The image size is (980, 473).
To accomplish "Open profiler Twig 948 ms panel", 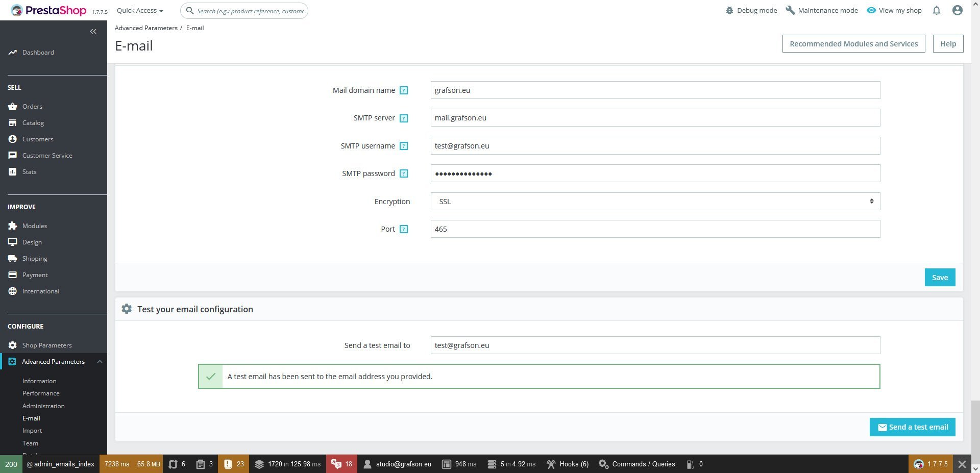I will click(459, 464).
